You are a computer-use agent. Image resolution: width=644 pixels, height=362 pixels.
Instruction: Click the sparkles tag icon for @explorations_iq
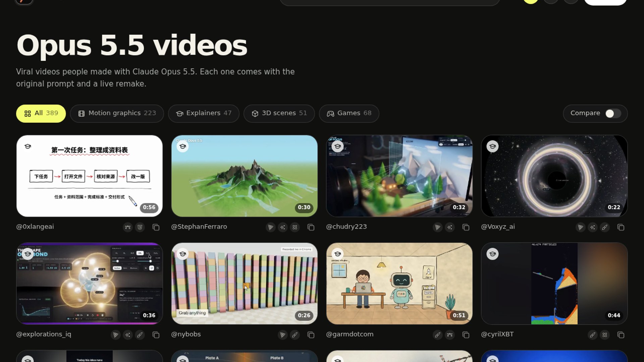(128, 335)
